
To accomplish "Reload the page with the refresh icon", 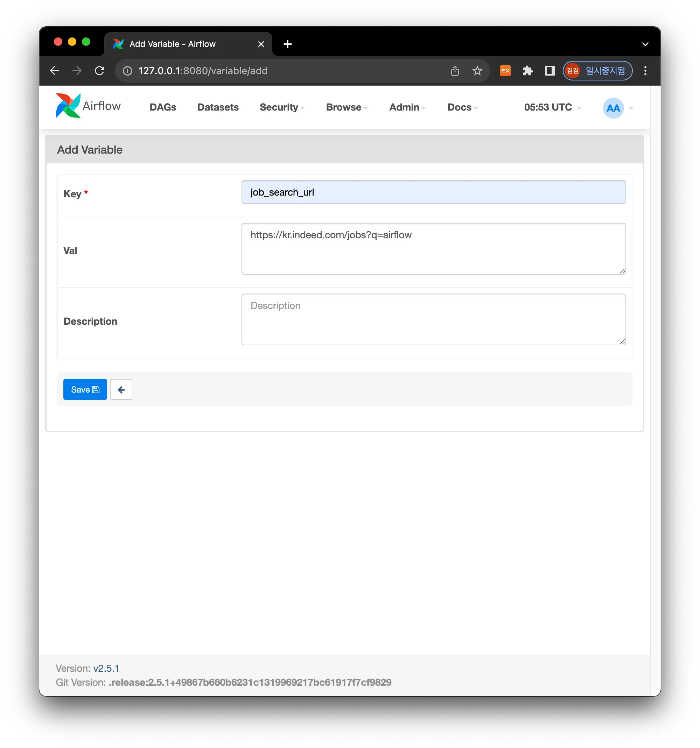I will point(99,71).
